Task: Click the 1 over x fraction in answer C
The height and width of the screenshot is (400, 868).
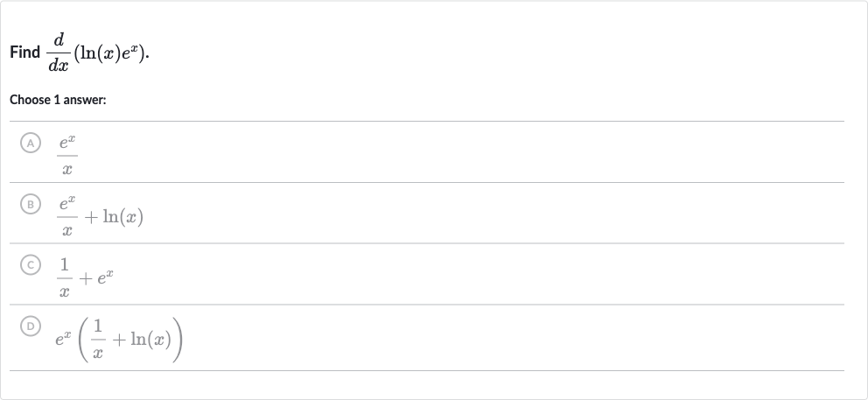Action: click(x=64, y=277)
